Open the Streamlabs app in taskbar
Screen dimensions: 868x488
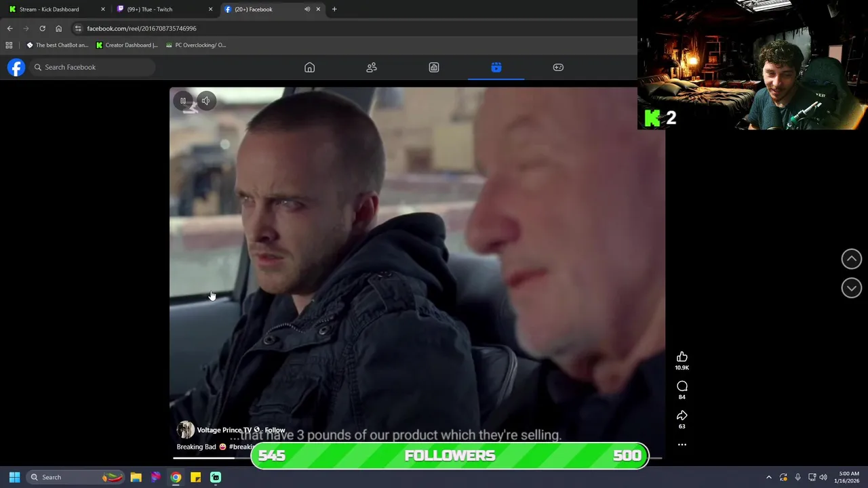pos(216,477)
